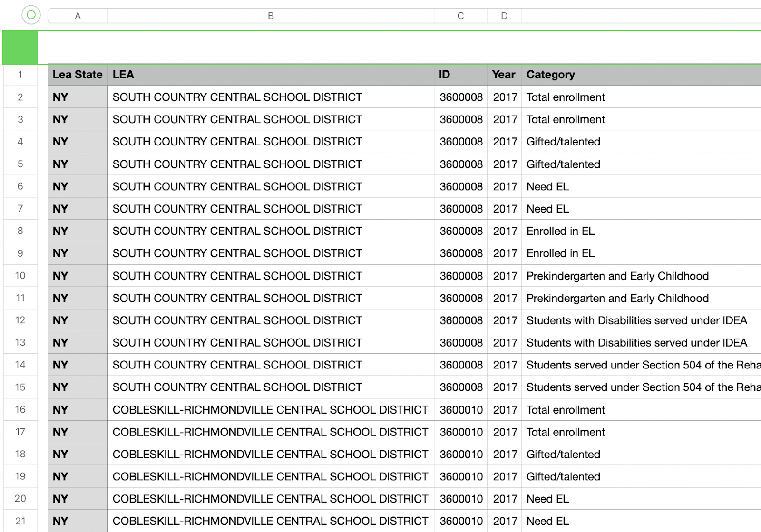The height and width of the screenshot is (532, 761).
Task: Select 'Students served under Section 504' row 15
Action: [641, 387]
